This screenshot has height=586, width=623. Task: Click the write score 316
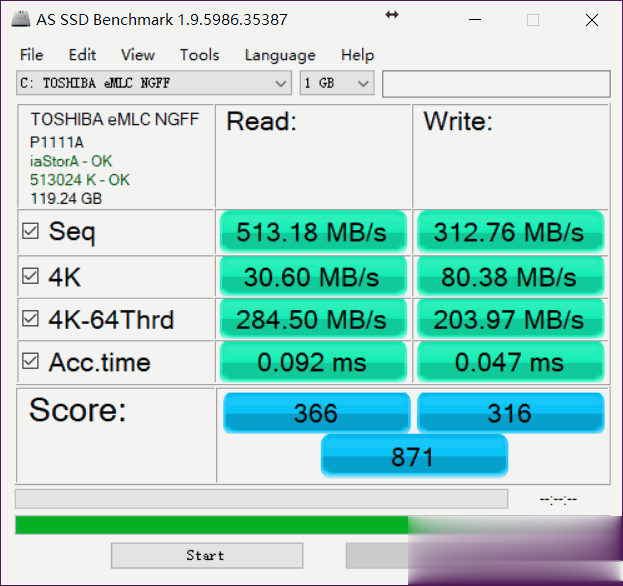(x=511, y=413)
